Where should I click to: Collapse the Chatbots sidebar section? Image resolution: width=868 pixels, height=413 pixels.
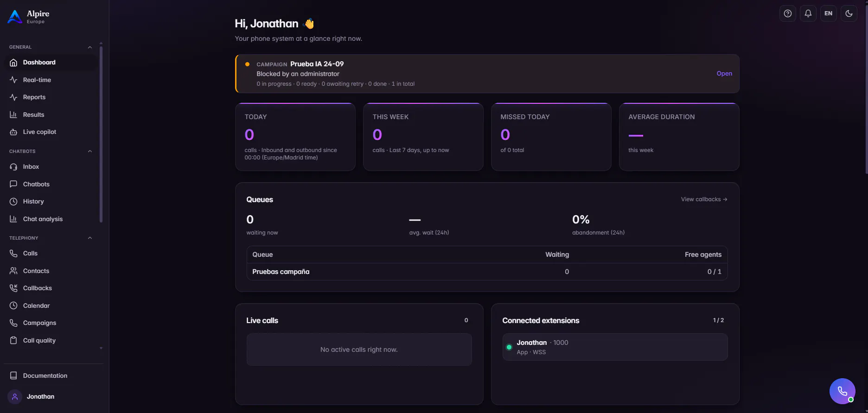[x=90, y=152]
